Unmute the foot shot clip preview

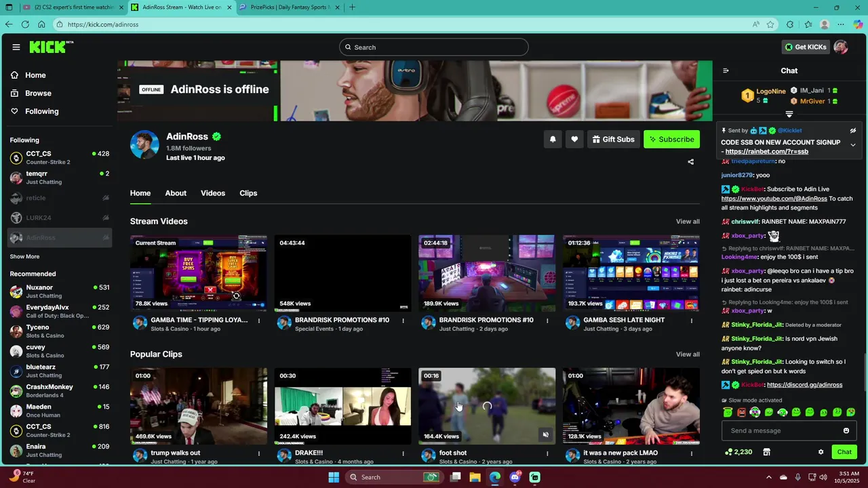pyautogui.click(x=546, y=434)
